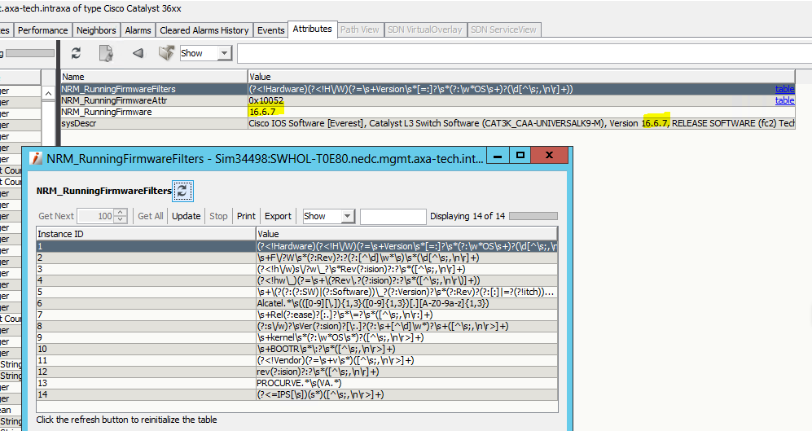This screenshot has height=431, width=812.
Task: Minimize the NRM_RunningFirmwareFilters popup window
Action: click(492, 156)
